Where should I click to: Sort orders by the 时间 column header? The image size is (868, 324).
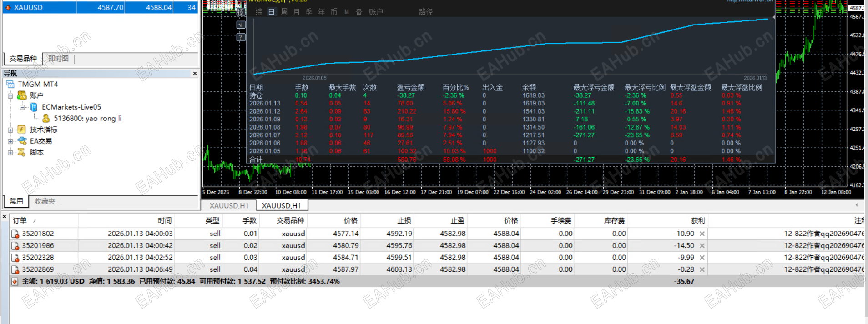[126, 220]
